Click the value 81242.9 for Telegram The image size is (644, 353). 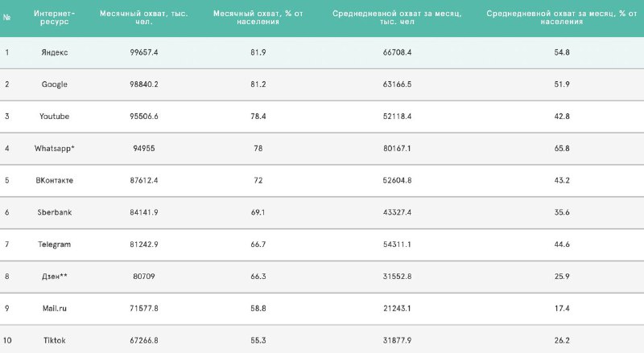pos(144,244)
